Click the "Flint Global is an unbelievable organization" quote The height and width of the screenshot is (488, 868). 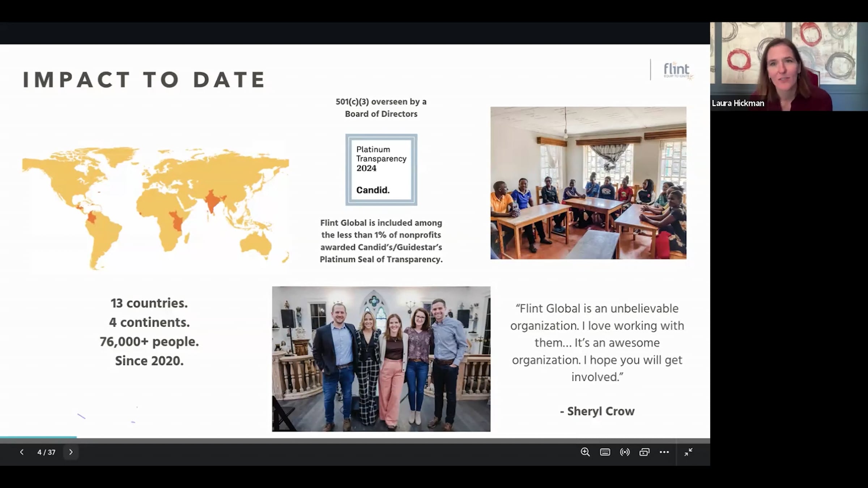pyautogui.click(x=597, y=343)
